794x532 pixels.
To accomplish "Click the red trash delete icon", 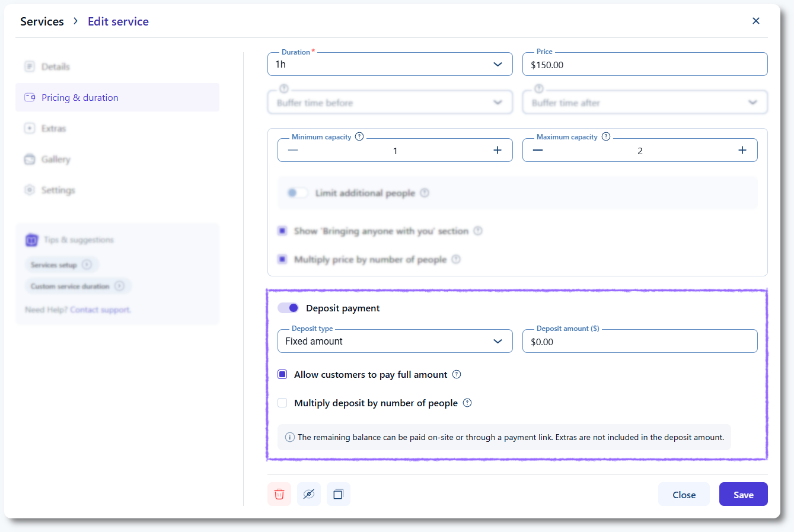I will point(279,494).
